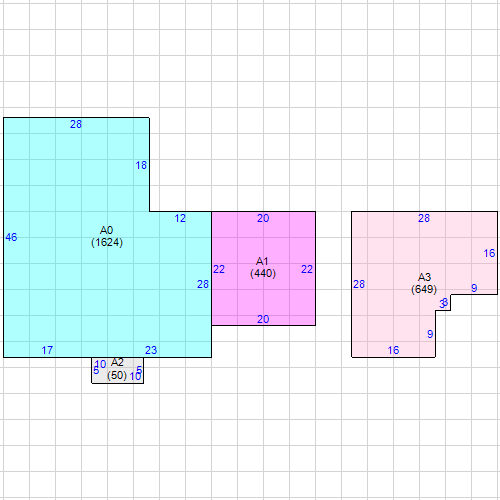Click the (50) area value of A2
The width and height of the screenshot is (500, 500).
tap(117, 375)
